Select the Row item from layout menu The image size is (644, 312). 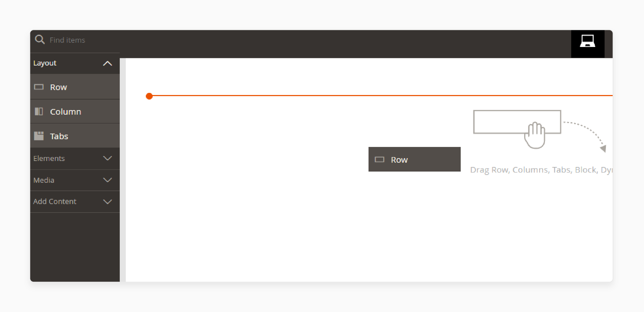pyautogui.click(x=75, y=87)
